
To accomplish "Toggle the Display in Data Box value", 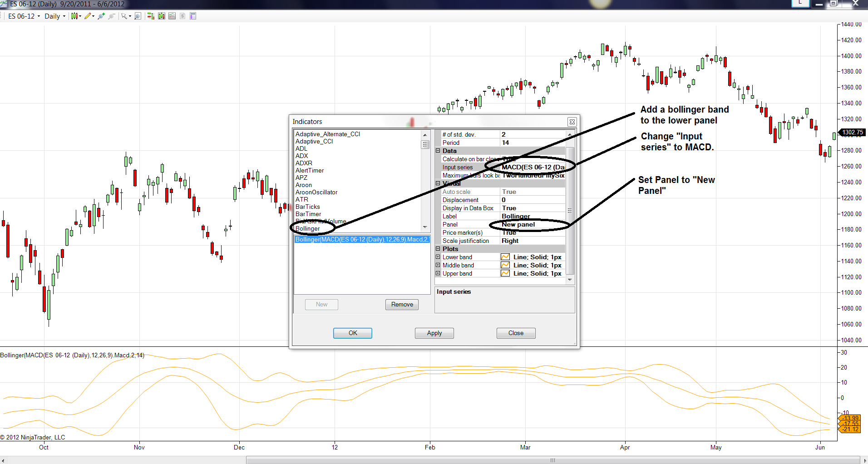I will tap(533, 208).
